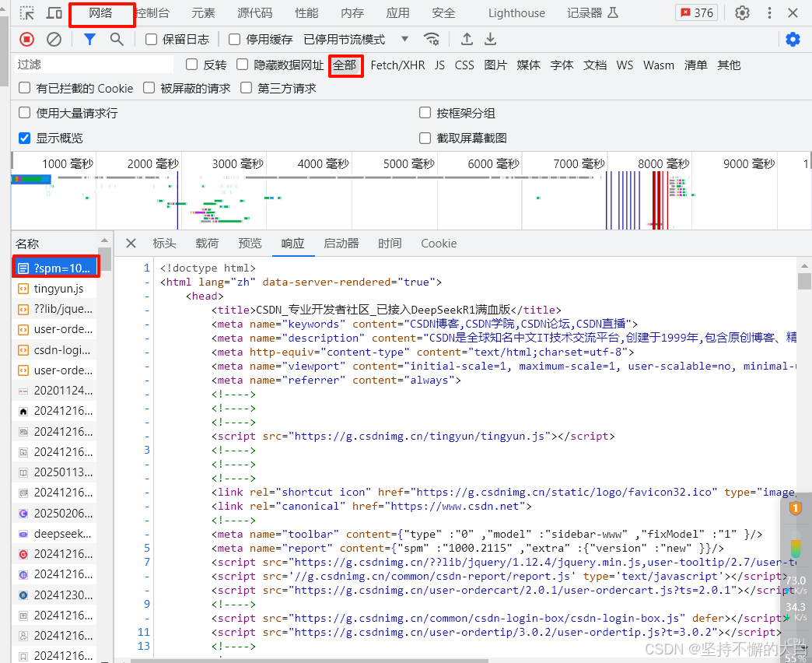Enable 截取屏幕截图 checkbox
Viewport: 812px width, 663px height.
coord(425,138)
